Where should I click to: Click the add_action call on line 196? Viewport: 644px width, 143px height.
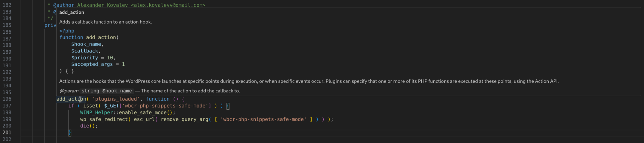(71, 99)
